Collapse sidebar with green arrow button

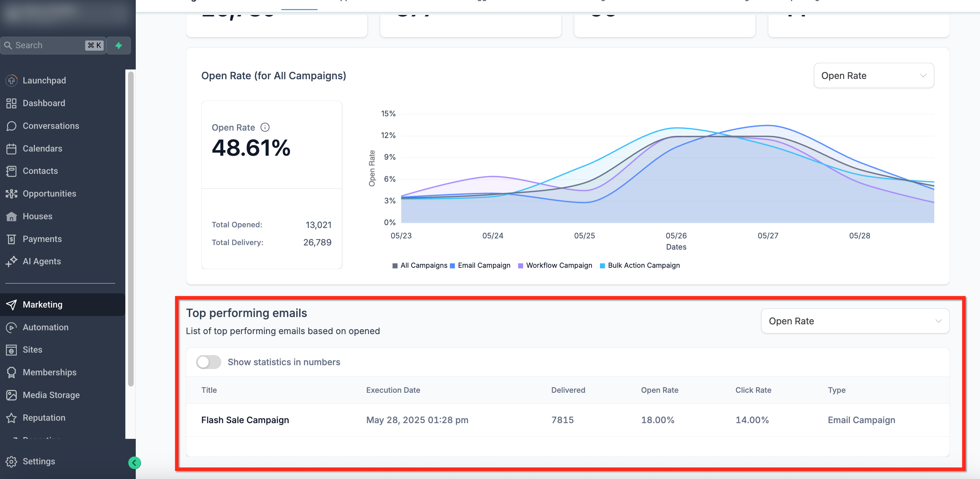pyautogui.click(x=134, y=463)
